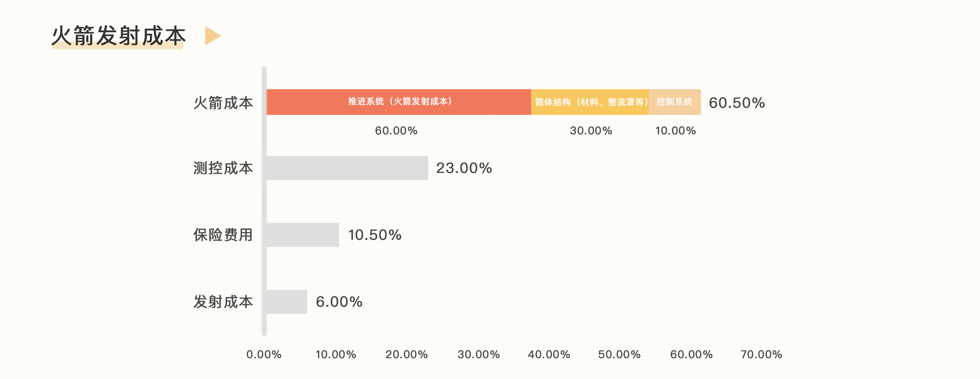Select the yellow 箭体结构 bar segment
This screenshot has height=379, width=980.
click(590, 102)
